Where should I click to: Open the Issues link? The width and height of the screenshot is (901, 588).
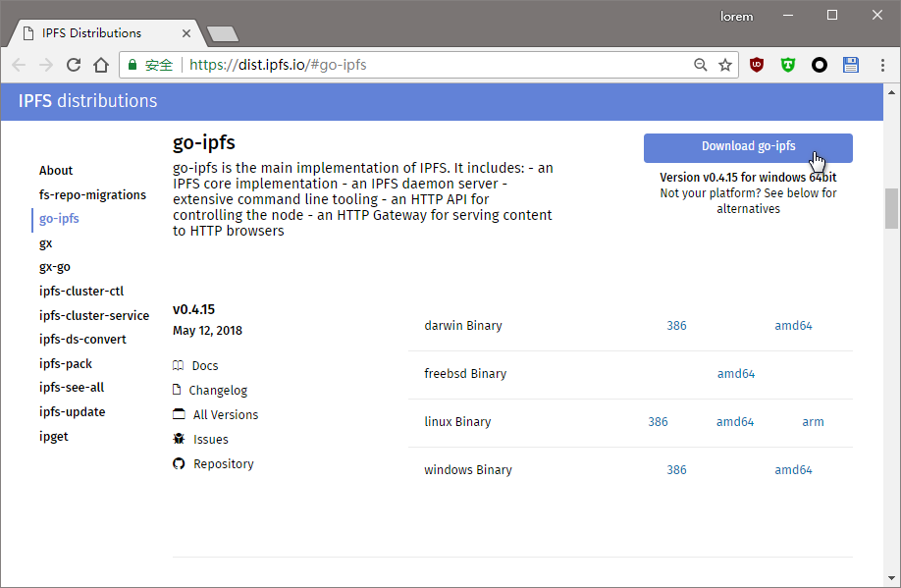[210, 439]
